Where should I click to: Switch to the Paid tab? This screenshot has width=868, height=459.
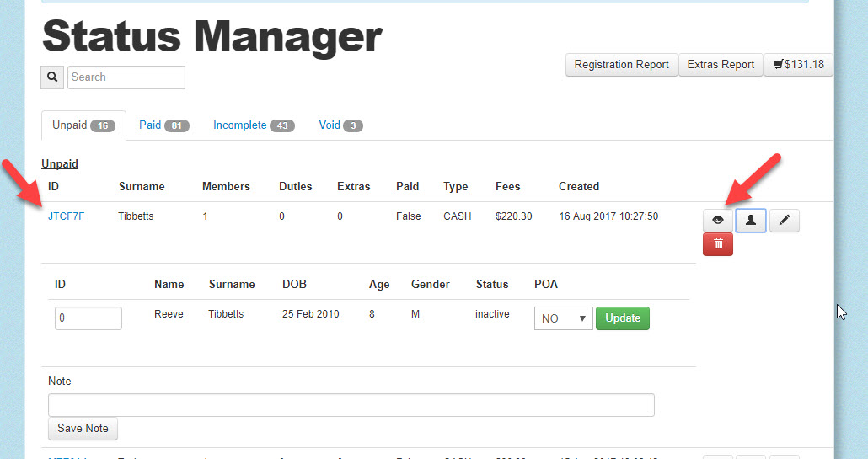[x=163, y=125]
